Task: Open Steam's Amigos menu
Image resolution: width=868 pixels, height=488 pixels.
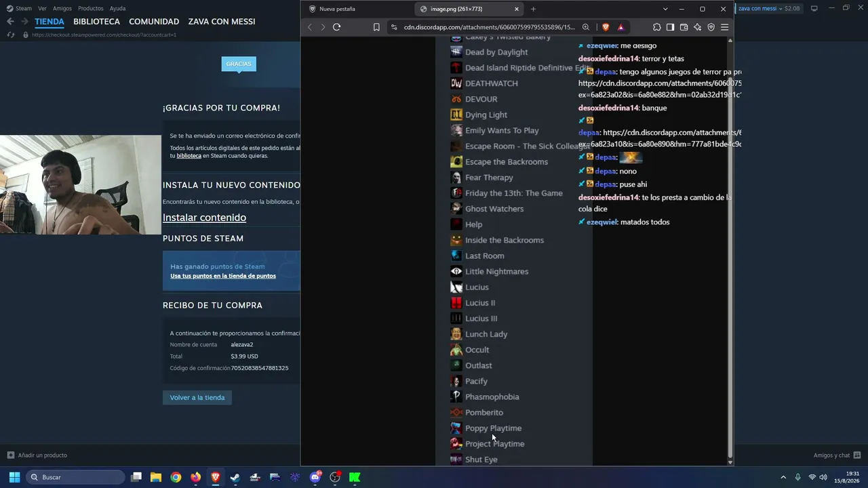Action: (x=62, y=9)
